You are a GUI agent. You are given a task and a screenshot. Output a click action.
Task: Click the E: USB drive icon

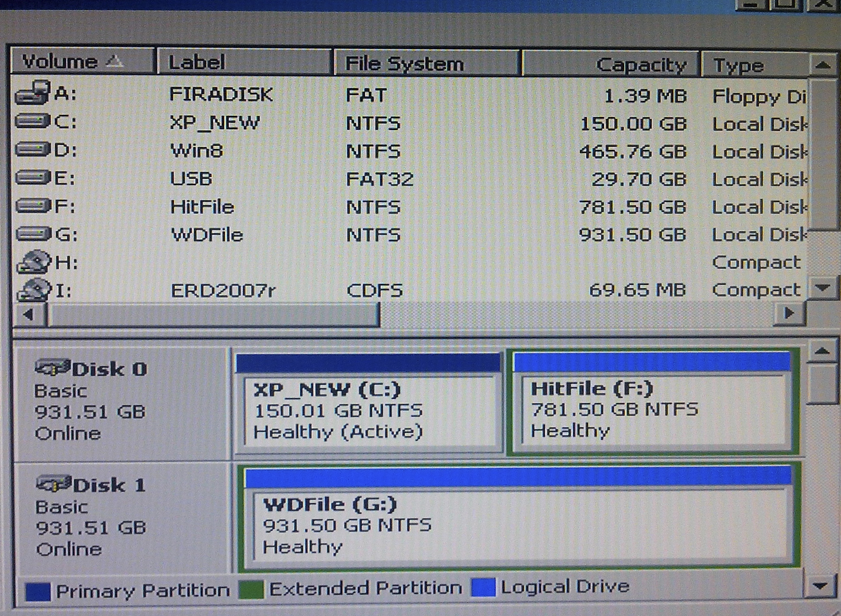33,178
